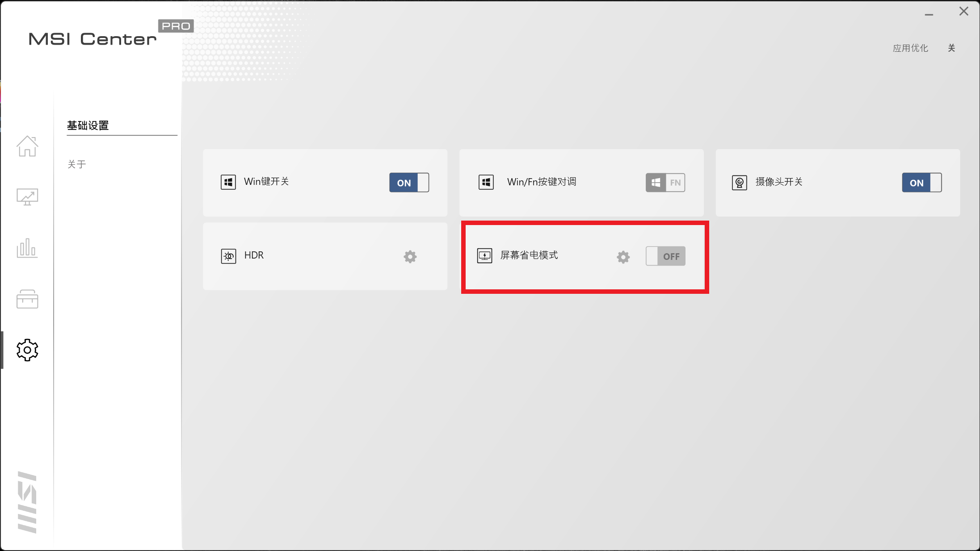Click the 应用优化 label
The height and width of the screenshot is (551, 980).
[x=910, y=48]
